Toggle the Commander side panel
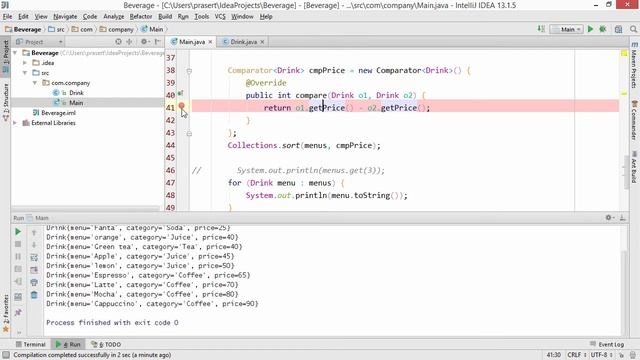 click(x=634, y=120)
